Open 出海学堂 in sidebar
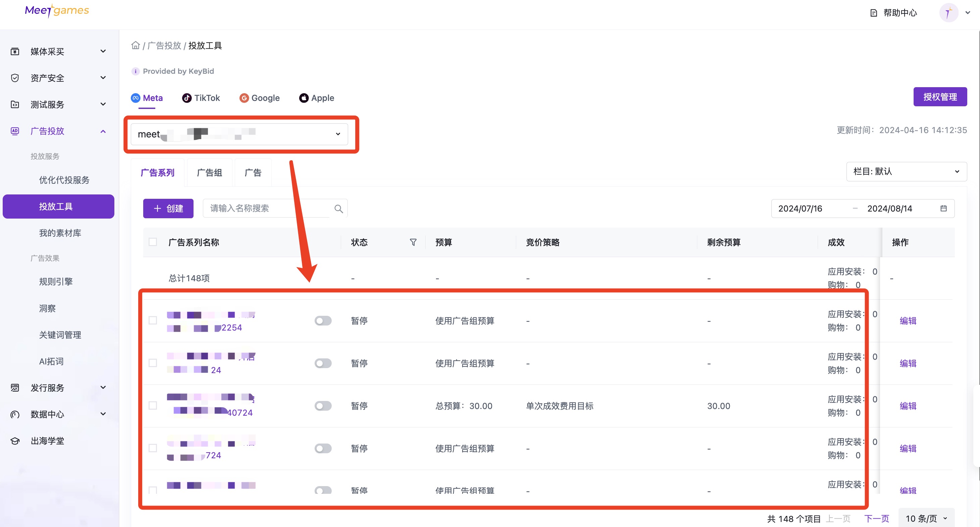Viewport: 980px width, 527px height. point(48,441)
